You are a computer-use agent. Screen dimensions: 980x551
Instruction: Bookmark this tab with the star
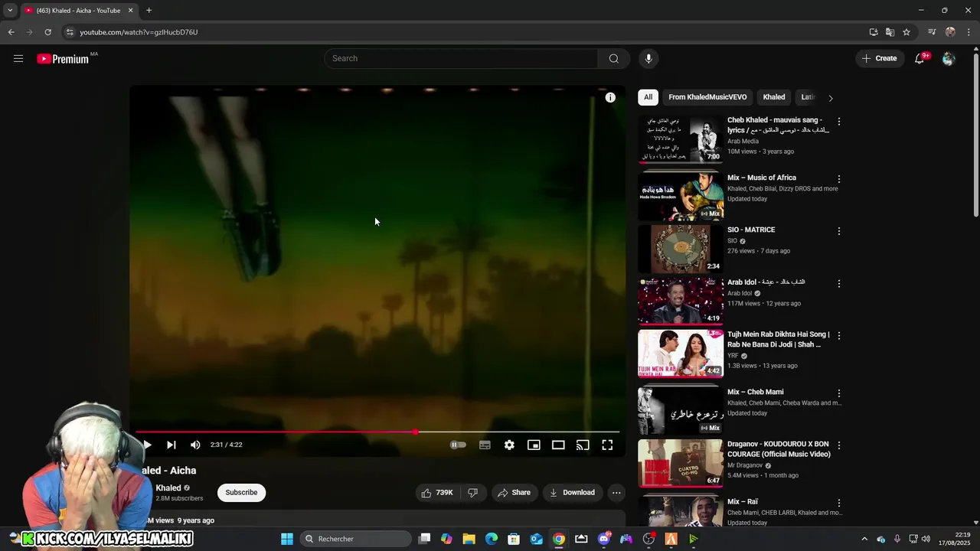[906, 32]
